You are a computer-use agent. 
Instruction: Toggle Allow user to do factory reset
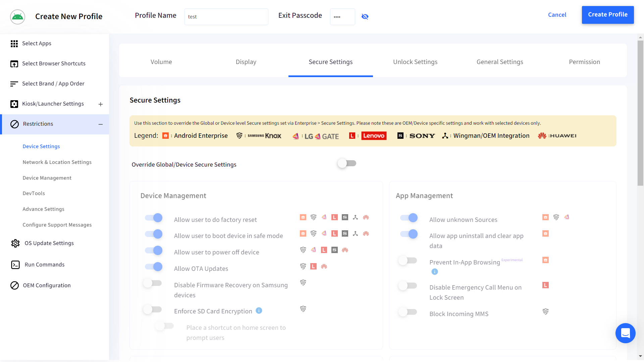click(154, 218)
